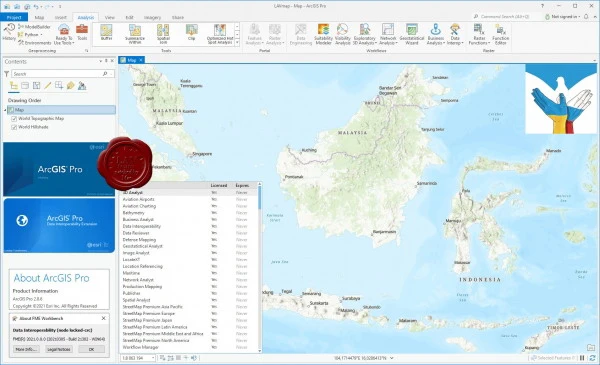Expand the Ready To Use Tools menu

(x=64, y=34)
